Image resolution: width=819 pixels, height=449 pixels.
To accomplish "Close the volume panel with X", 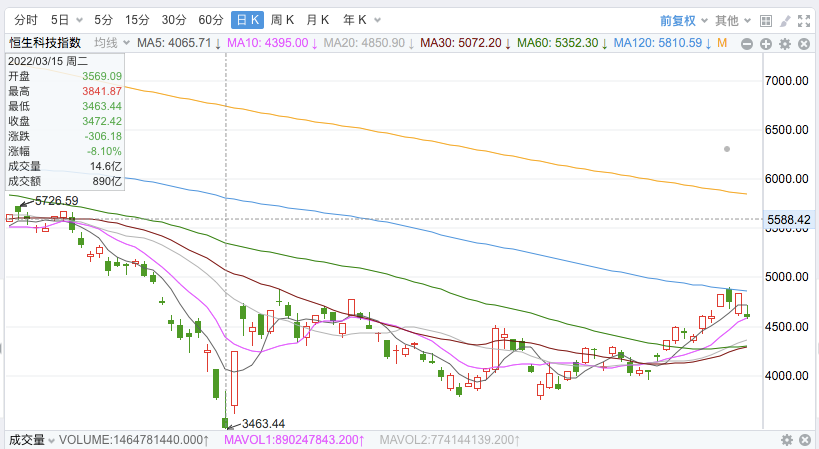I will [805, 440].
